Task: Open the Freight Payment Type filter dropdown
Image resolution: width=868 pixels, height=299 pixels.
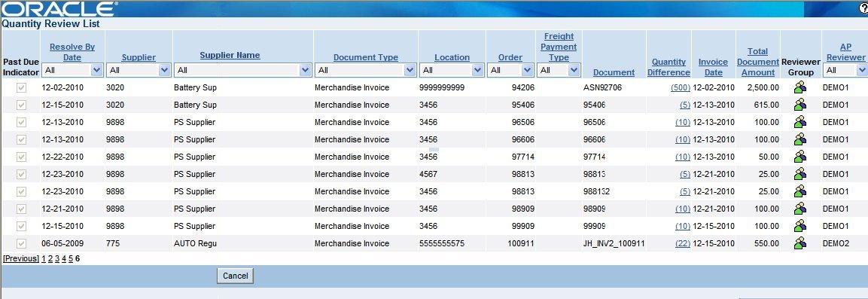Action: coord(559,70)
